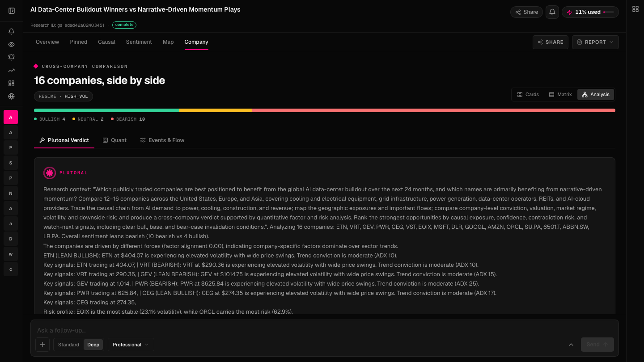The image size is (644, 362).
Task: Click the BULLISH 4 legend label
Action: click(50, 119)
